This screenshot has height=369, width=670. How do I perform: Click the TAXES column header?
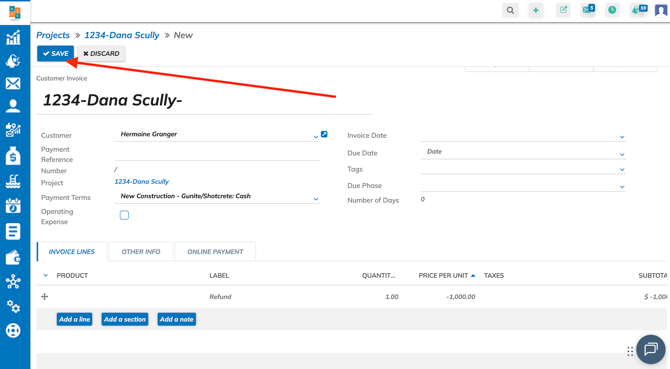coord(494,275)
